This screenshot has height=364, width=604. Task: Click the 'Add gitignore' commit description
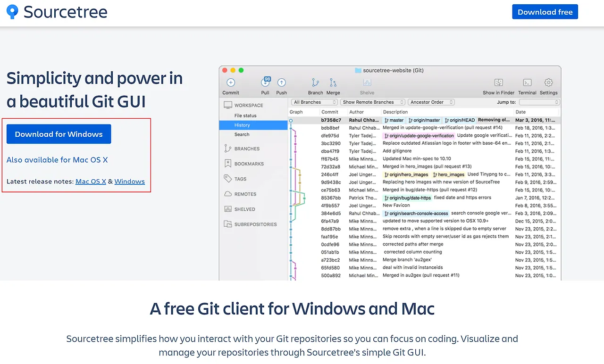(397, 151)
